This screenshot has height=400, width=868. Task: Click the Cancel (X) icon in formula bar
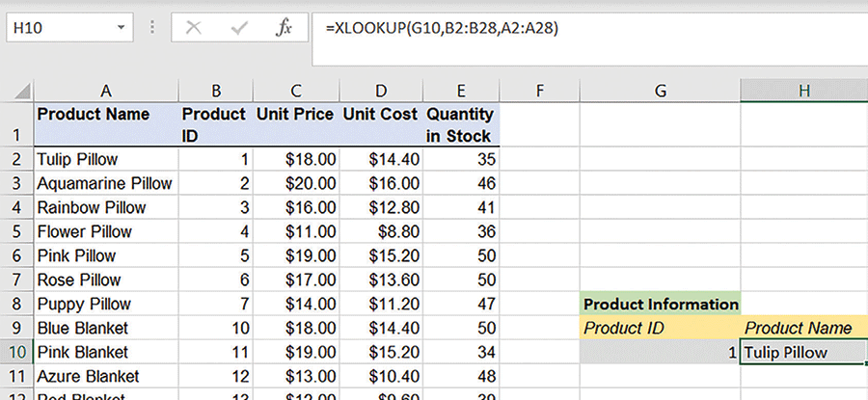(x=194, y=29)
